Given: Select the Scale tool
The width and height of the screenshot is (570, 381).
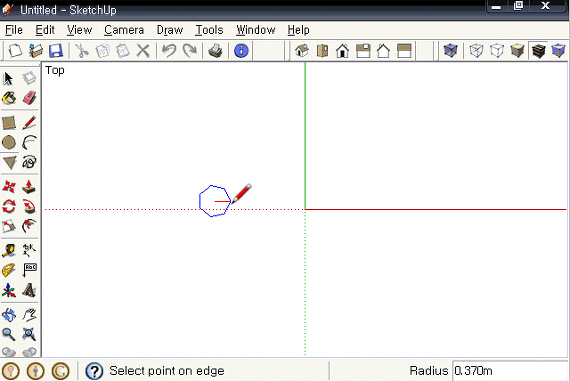Looking at the screenshot, I should [x=8, y=226].
